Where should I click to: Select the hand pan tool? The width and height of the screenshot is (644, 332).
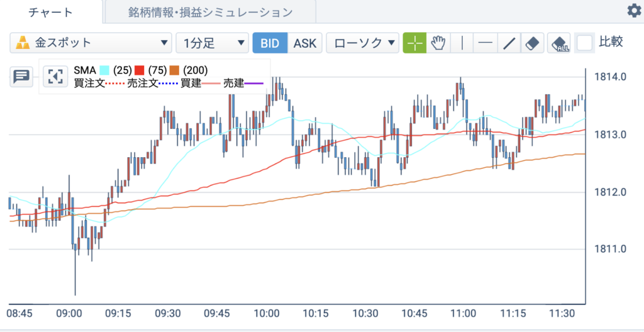click(x=438, y=43)
